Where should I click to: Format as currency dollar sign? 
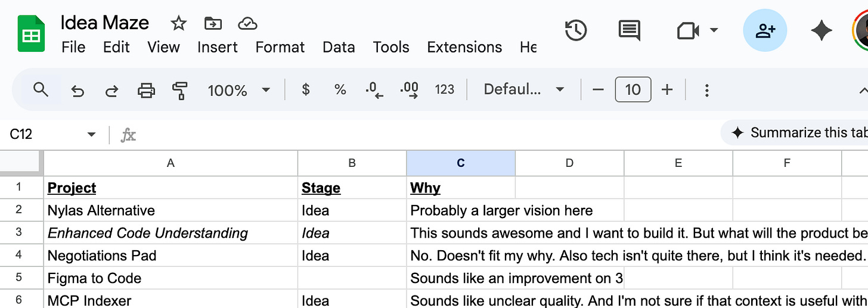(x=306, y=90)
